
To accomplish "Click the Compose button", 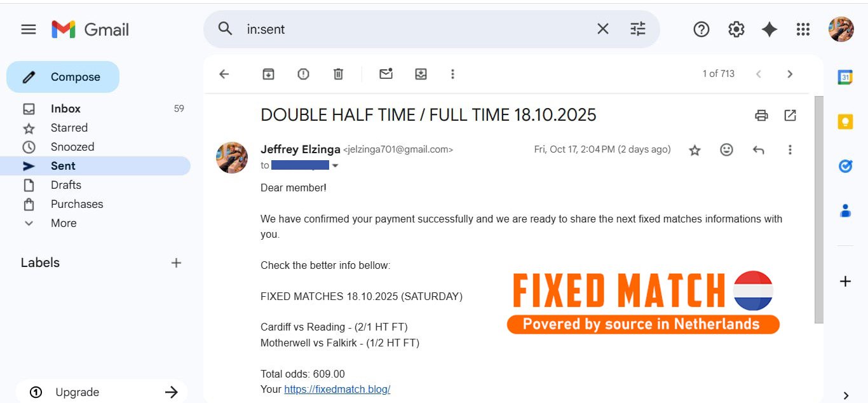I will 63,77.
